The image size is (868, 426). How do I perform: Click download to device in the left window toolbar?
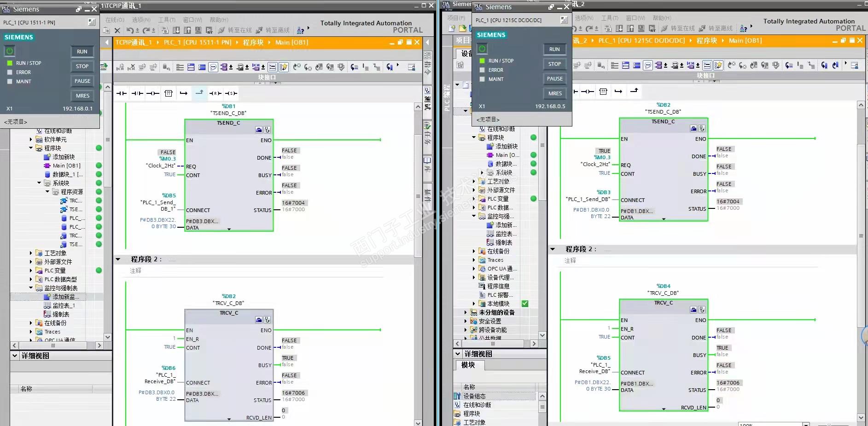tap(176, 30)
